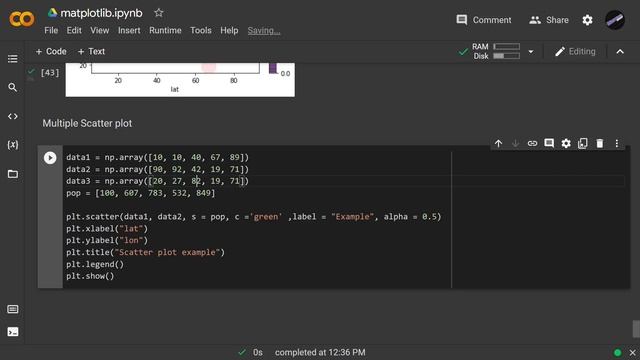Open the code snippets panel
The image size is (640, 360).
tap(13, 116)
